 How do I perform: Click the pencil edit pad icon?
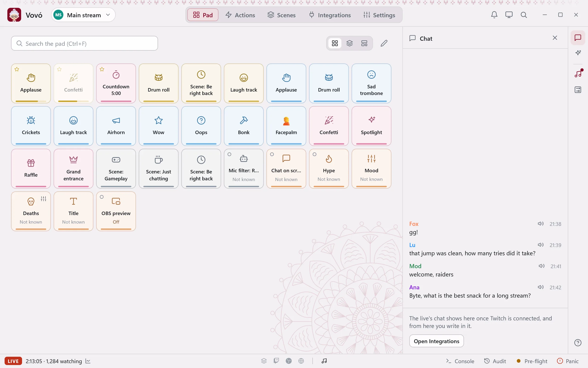tap(384, 43)
